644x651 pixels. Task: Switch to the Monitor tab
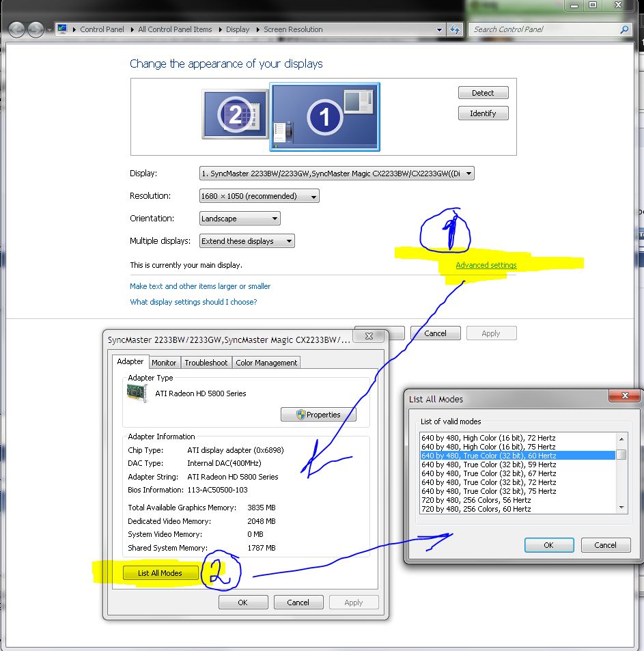point(164,363)
